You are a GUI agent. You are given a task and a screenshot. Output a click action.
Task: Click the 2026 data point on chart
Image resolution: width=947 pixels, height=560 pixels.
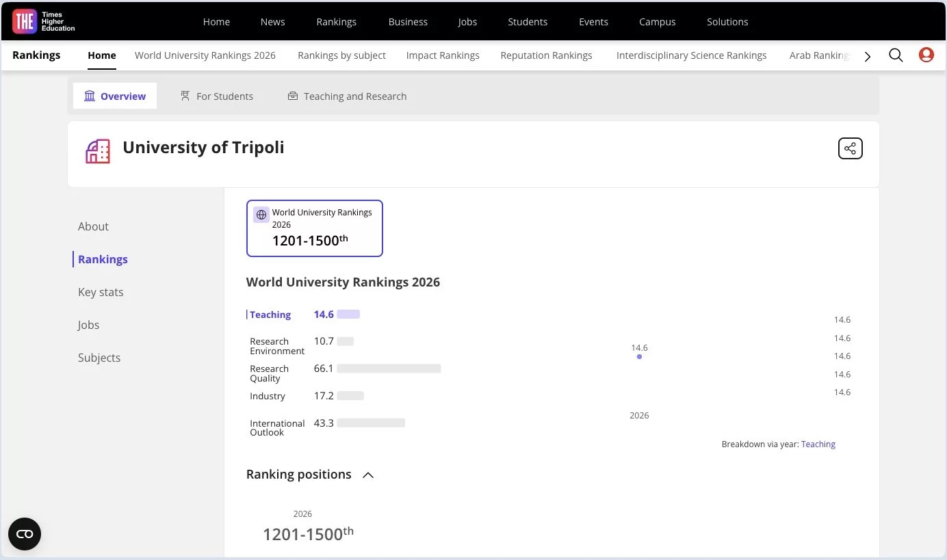click(639, 356)
